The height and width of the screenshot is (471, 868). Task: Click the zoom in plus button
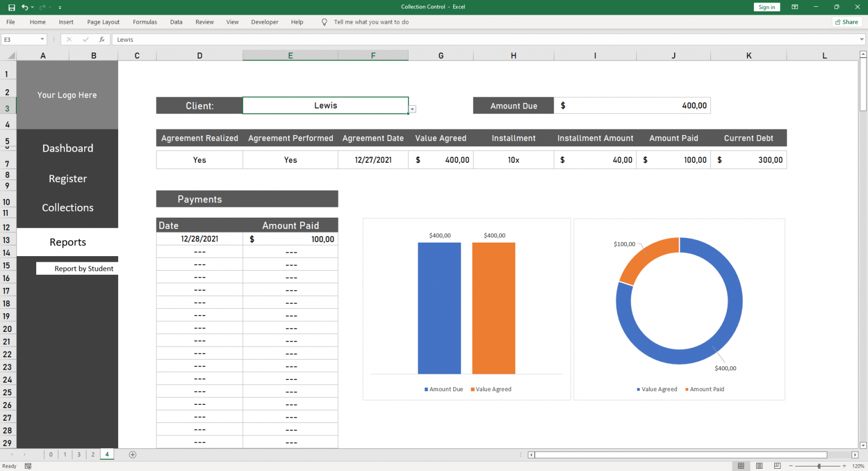click(844, 466)
